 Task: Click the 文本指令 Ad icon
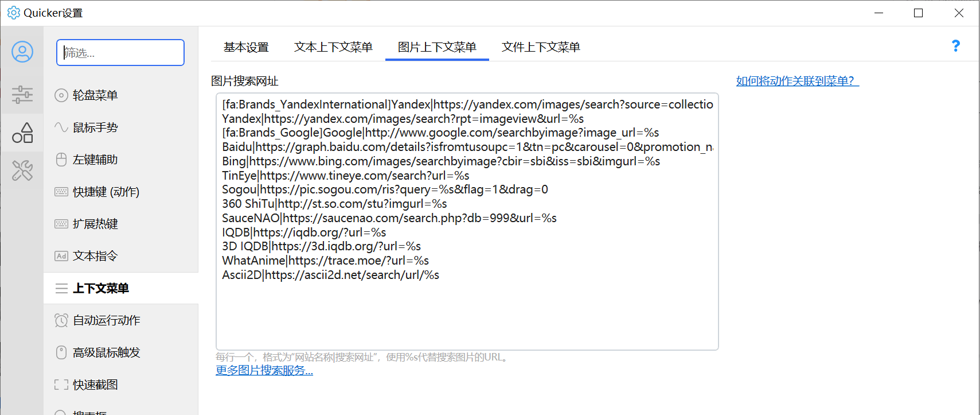click(61, 256)
